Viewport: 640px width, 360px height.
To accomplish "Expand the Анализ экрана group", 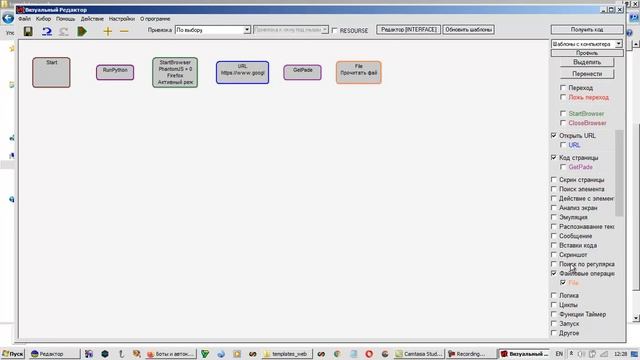I will click(x=554, y=208).
